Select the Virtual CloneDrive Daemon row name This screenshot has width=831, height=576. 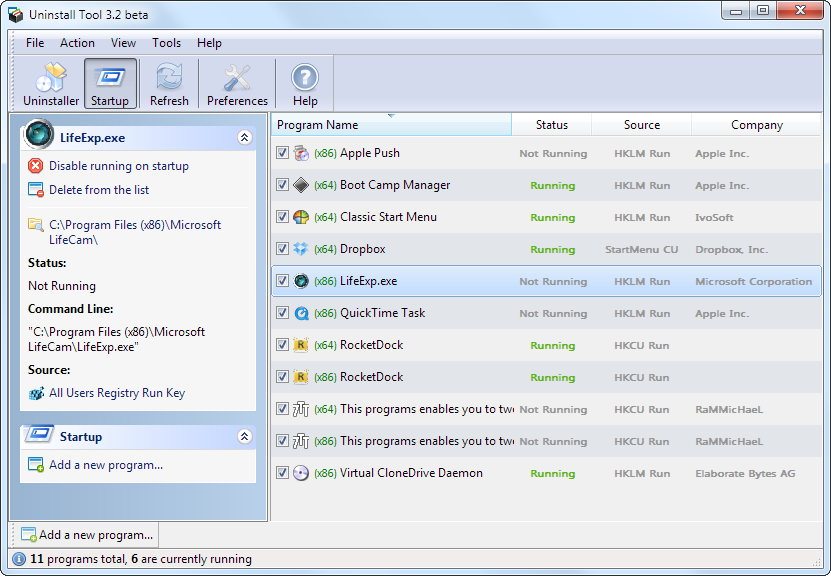pos(411,473)
